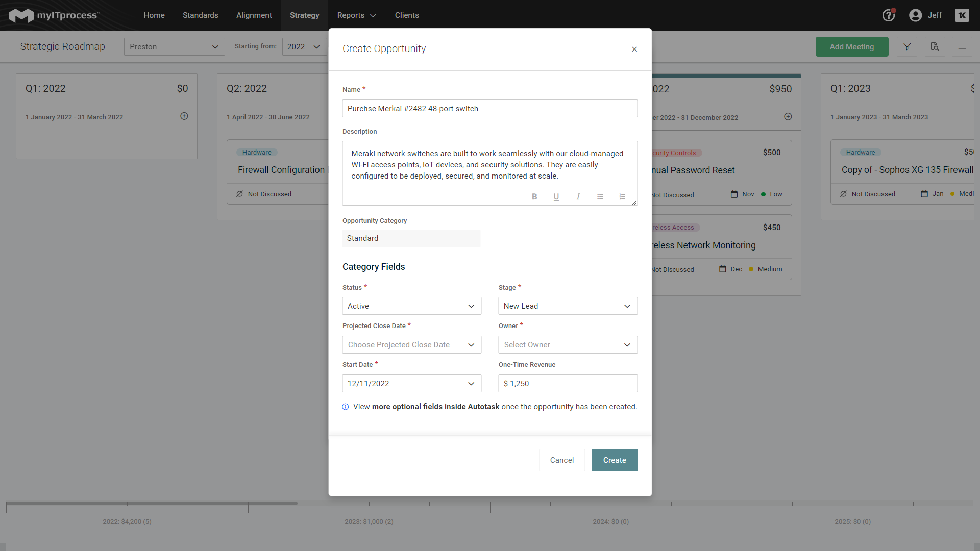Open the Alignment tab

click(254, 15)
